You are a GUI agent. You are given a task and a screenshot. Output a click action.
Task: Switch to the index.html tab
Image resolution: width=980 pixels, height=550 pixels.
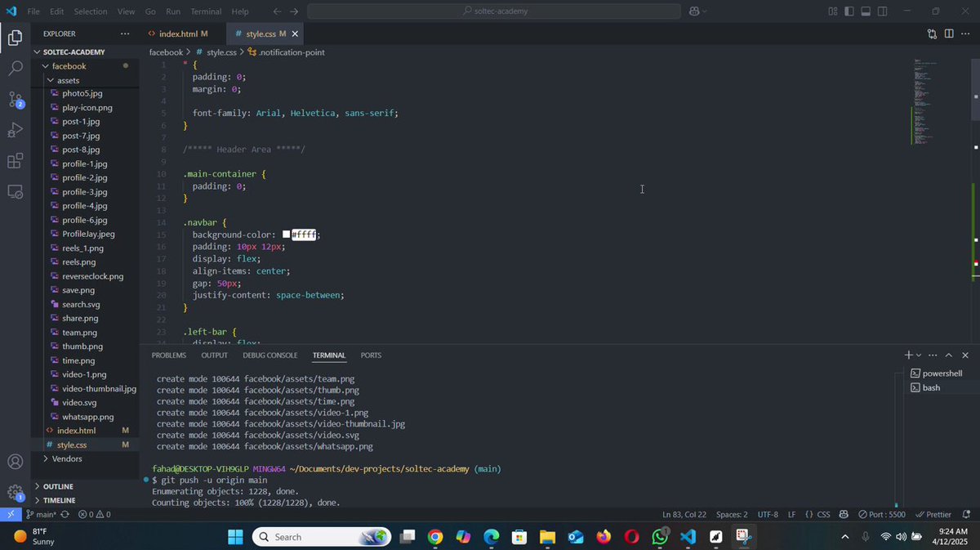[177, 34]
